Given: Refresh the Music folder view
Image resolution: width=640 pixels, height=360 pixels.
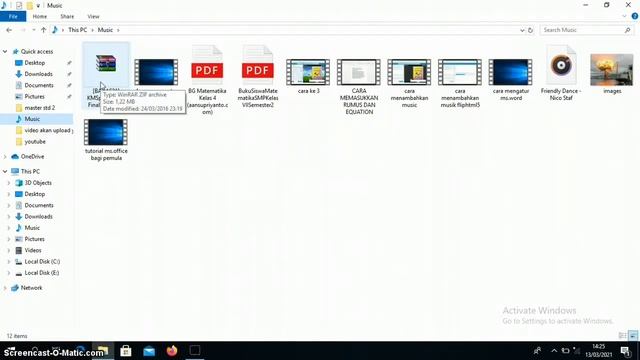Looking at the screenshot, I should click(x=530, y=30).
